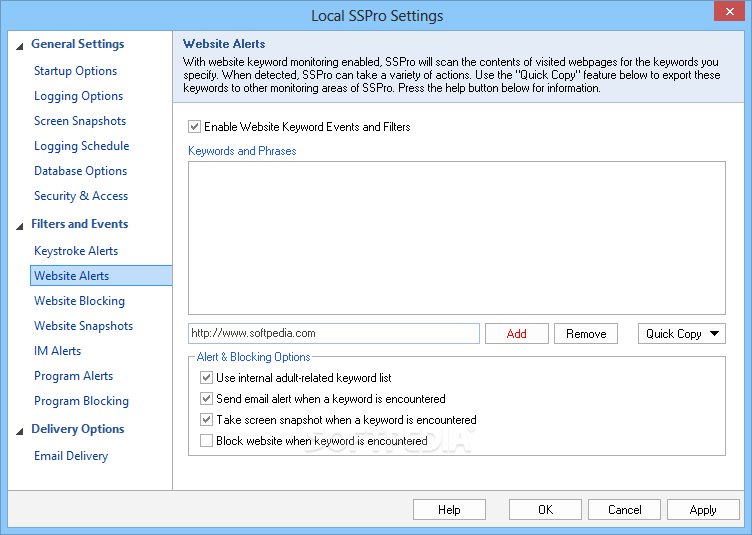Go to Logging Options page
752x535 pixels.
click(x=78, y=96)
